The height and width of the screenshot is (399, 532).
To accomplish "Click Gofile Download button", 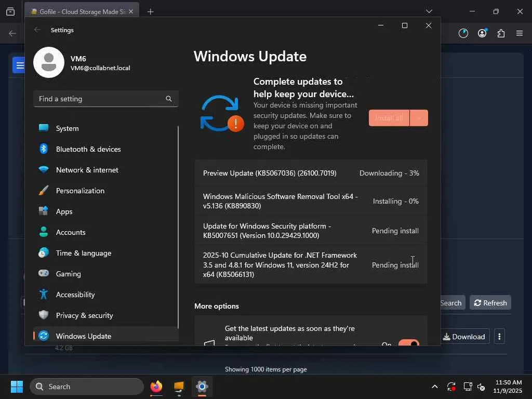I will (x=464, y=337).
